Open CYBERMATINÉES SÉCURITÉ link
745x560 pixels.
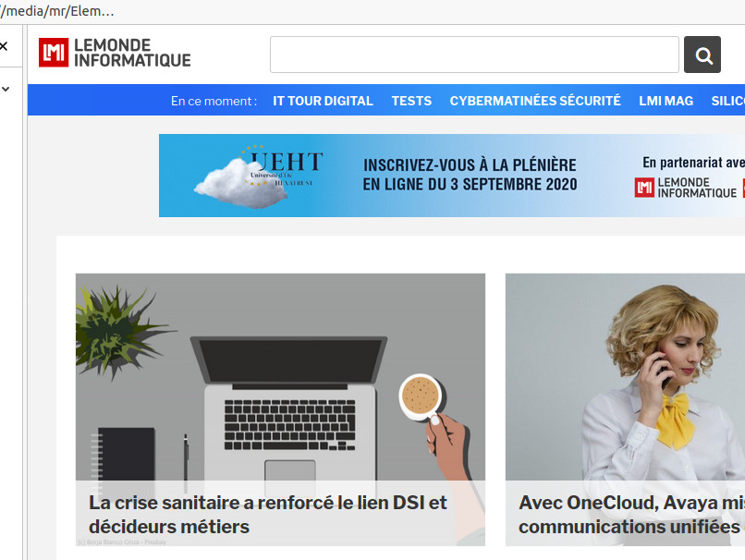point(535,101)
